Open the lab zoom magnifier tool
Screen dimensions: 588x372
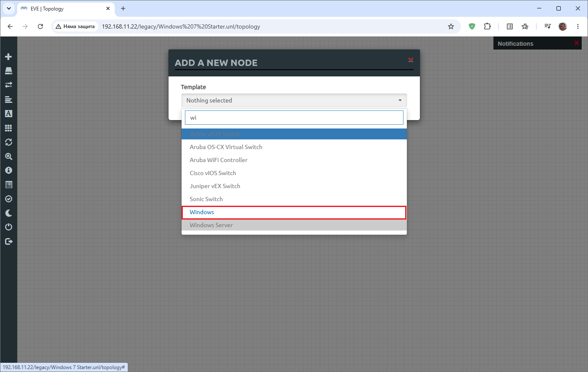tap(8, 156)
